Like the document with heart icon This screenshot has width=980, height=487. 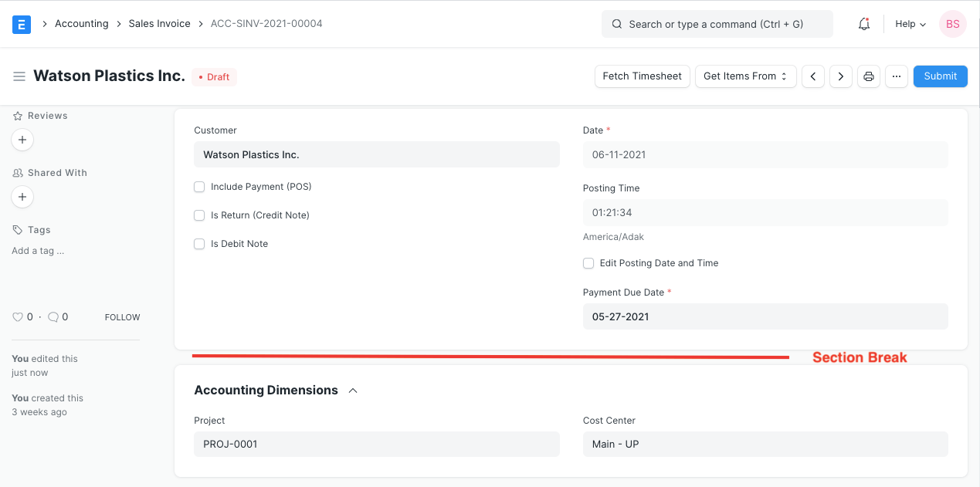pos(18,316)
